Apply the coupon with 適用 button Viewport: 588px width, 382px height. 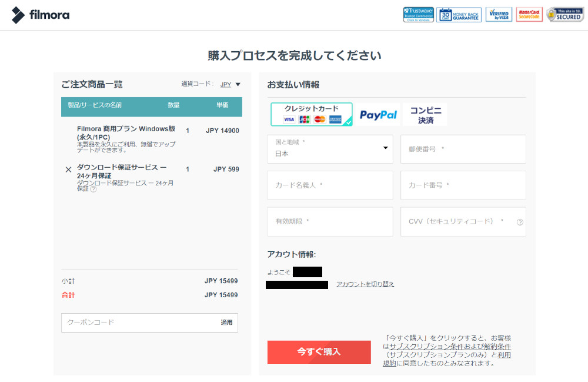pyautogui.click(x=226, y=323)
